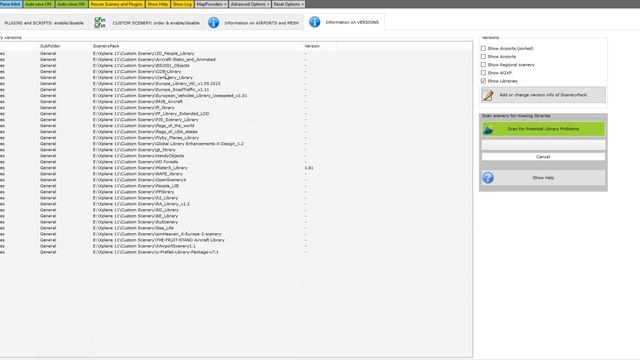Viewport: 640px width, 360px height.
Task: Toggle the Auto close ON button
Action: coord(71,4)
